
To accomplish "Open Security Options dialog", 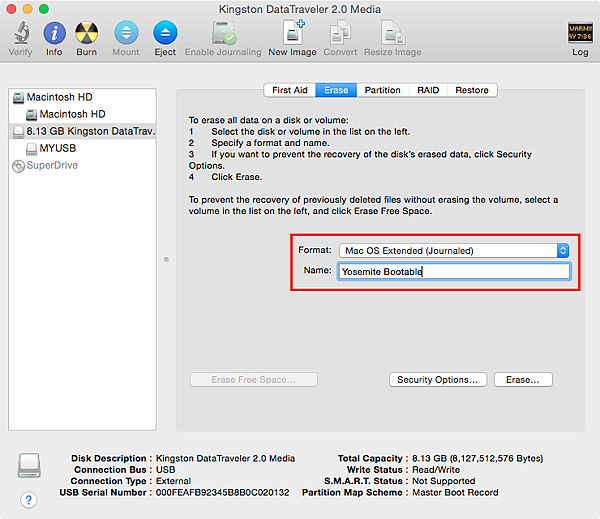I will click(438, 380).
